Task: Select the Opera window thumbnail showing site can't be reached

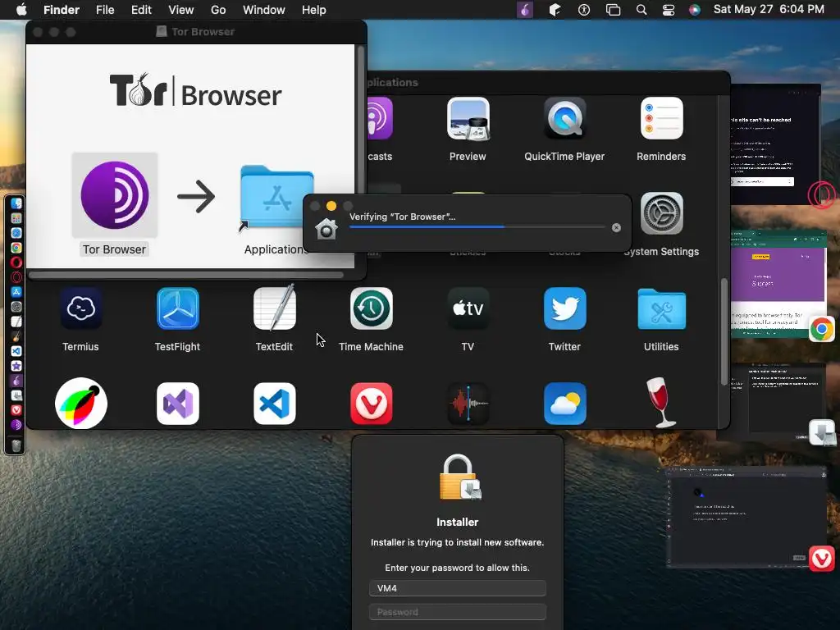Action: 776,144
